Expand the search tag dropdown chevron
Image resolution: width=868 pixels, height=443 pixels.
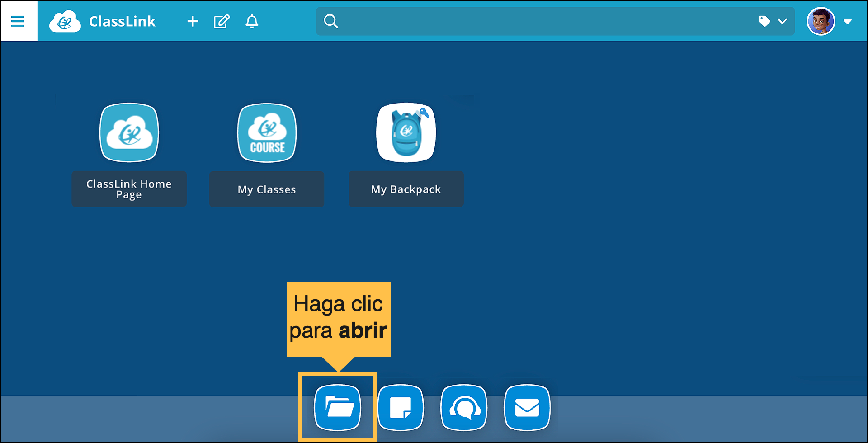[x=783, y=21]
